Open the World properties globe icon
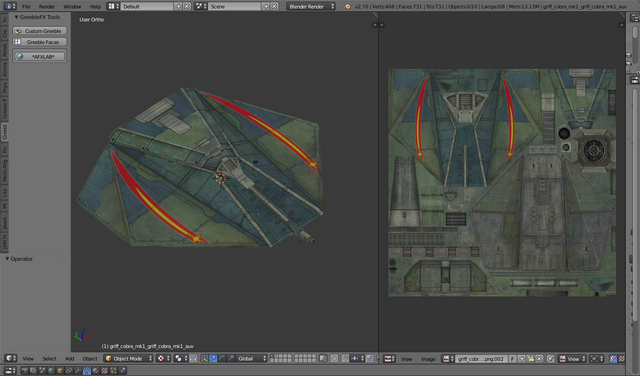 coord(51,370)
